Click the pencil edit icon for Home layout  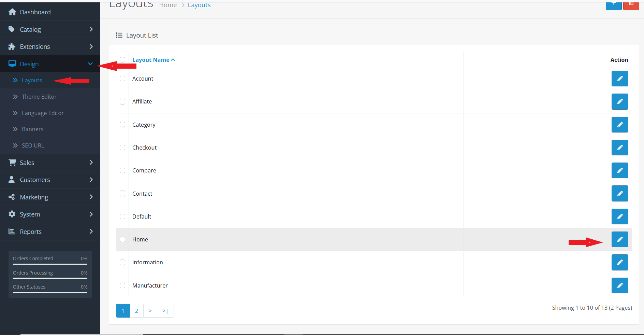click(619, 239)
